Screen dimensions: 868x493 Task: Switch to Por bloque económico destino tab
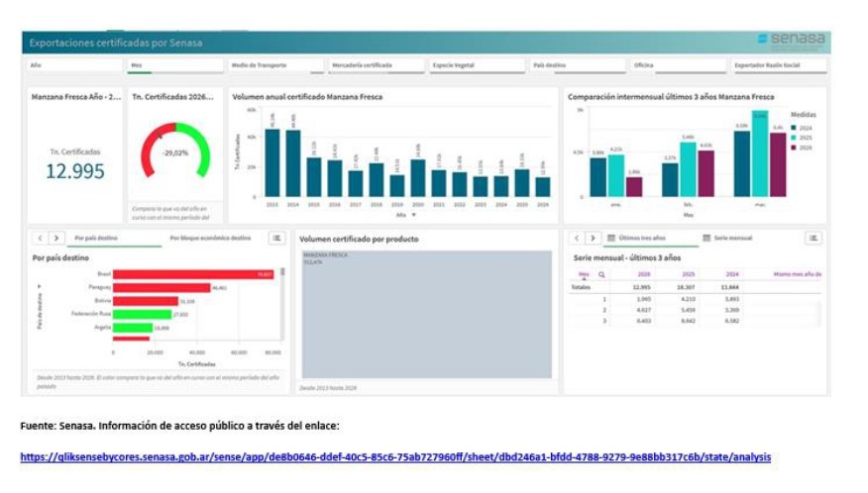pos(210,239)
